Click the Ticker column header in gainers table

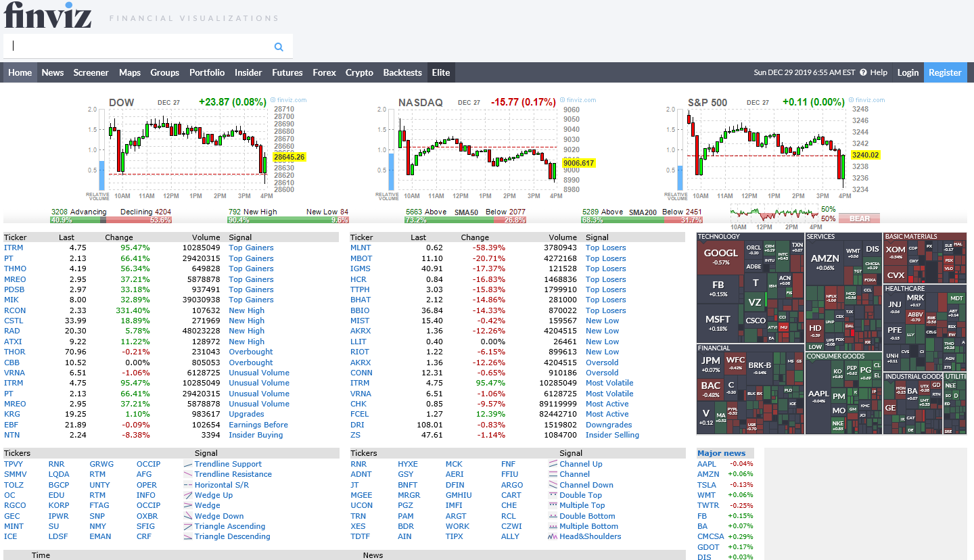click(x=16, y=237)
